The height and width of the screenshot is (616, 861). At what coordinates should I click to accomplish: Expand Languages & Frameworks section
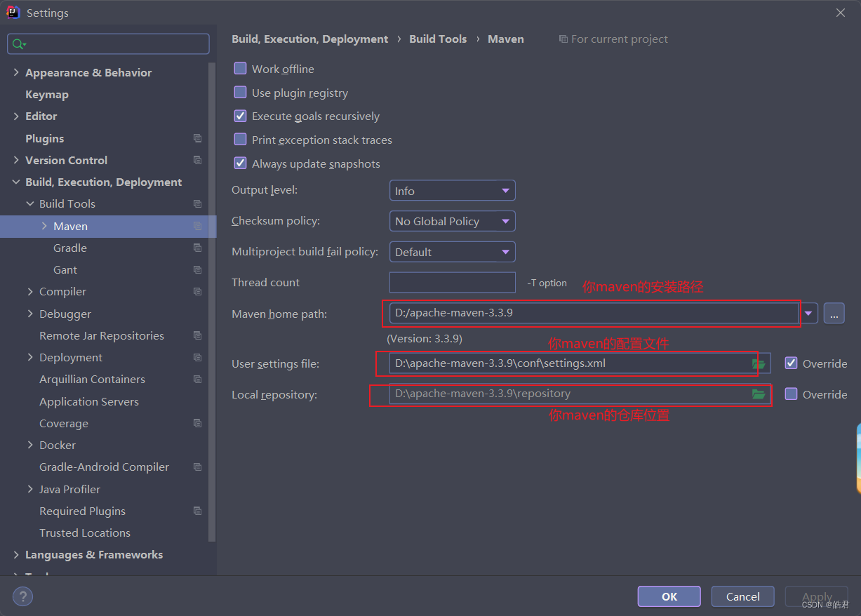click(x=16, y=555)
